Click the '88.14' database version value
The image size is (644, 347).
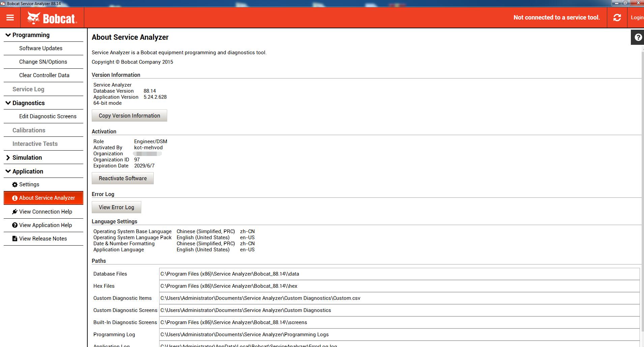coord(150,91)
